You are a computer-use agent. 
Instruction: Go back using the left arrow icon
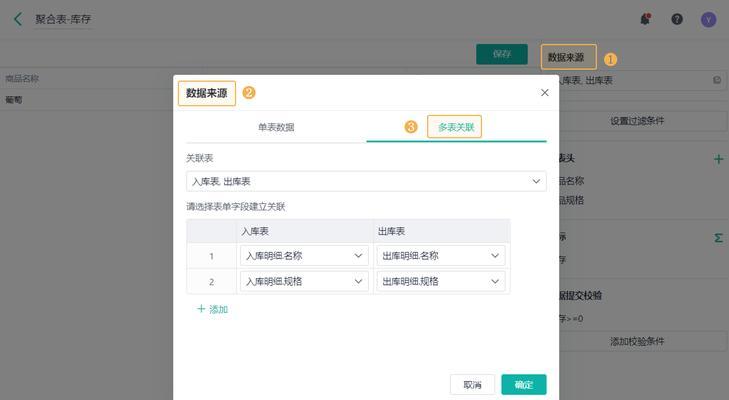pos(18,19)
